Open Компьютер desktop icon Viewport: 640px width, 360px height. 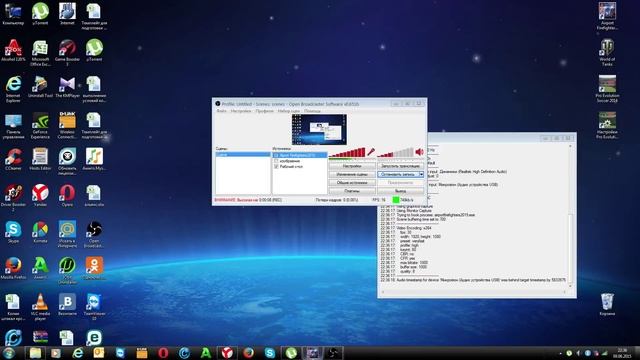click(13, 14)
